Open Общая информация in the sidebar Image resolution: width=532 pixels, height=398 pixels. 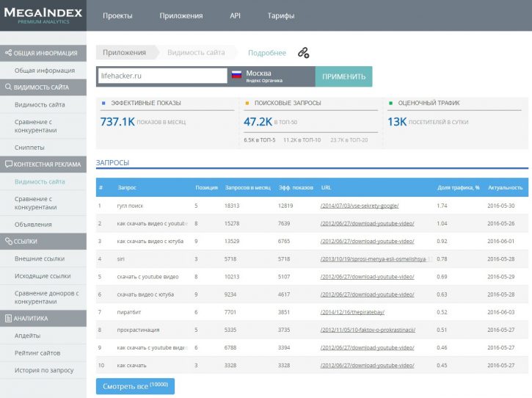(x=45, y=70)
